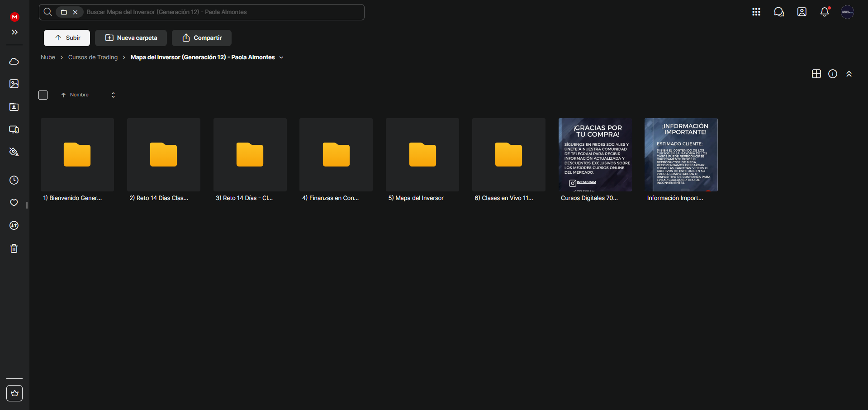Image resolution: width=868 pixels, height=410 pixels.
Task: Open Favourites heart icon in sidebar
Action: (14, 203)
